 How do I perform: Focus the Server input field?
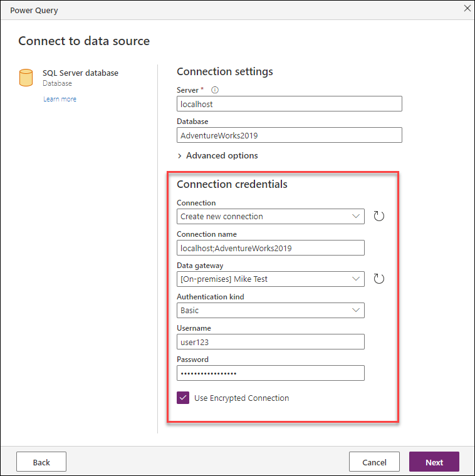pos(290,104)
